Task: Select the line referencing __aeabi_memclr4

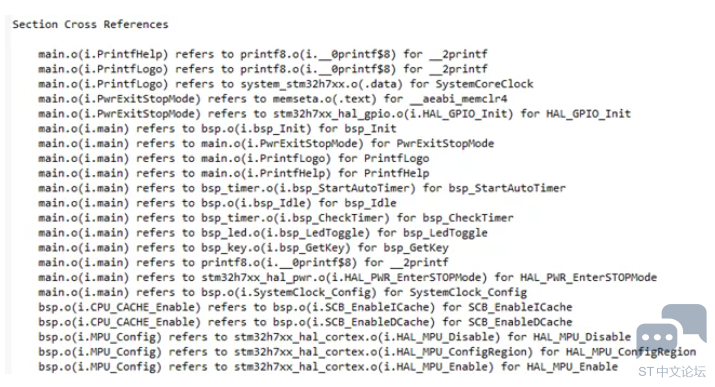Action: click(273, 99)
